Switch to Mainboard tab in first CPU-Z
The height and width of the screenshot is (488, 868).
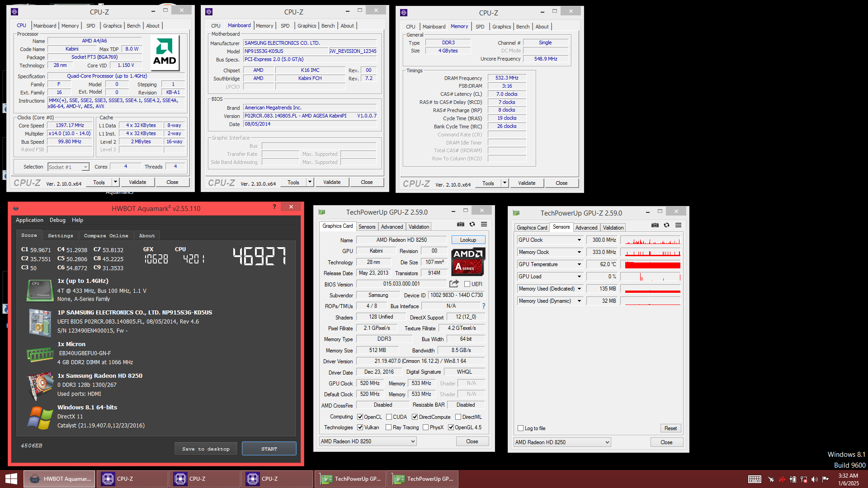45,26
